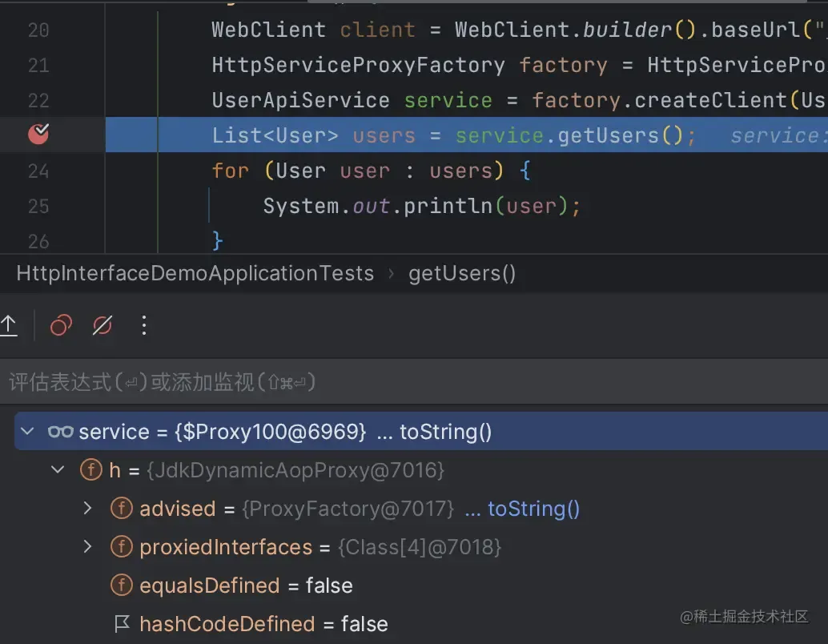
Task: Click the flag icon beside hashCodeDefined
Action: (x=122, y=624)
